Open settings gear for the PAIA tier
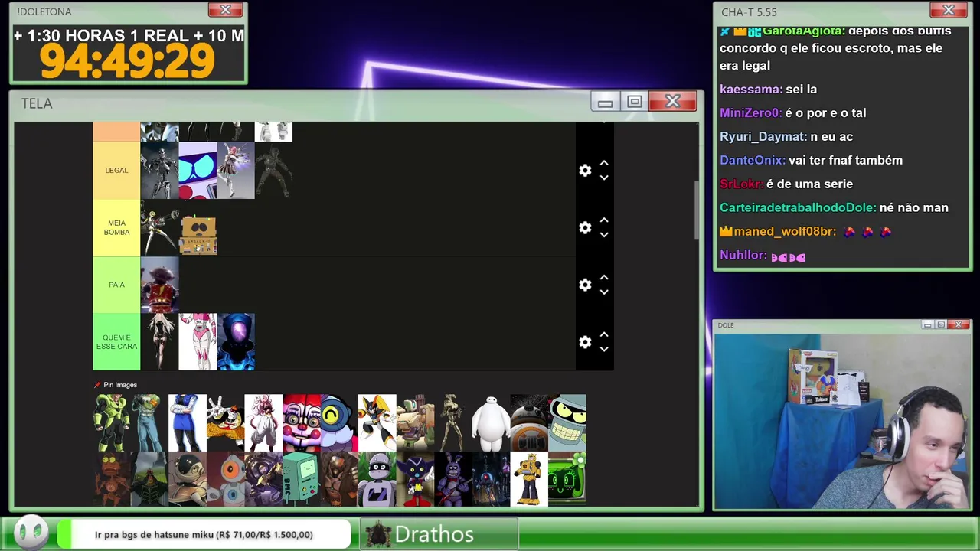Screen dimensions: 980x551 pyautogui.click(x=585, y=285)
